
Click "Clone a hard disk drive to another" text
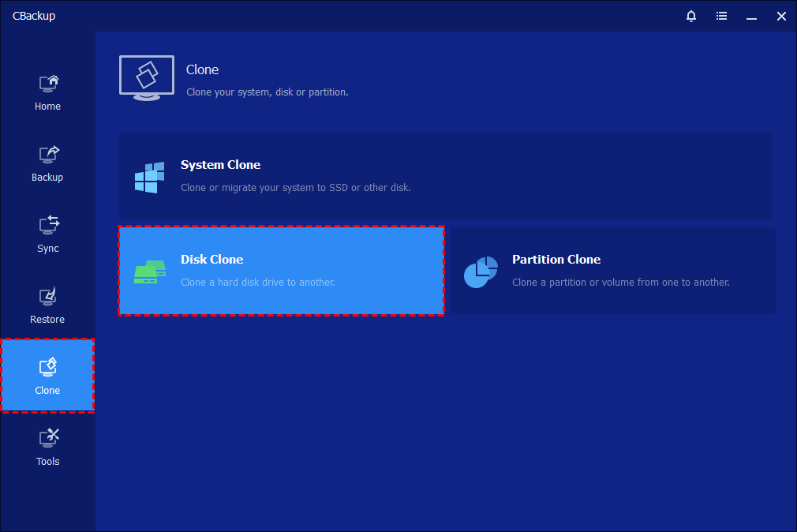(257, 283)
